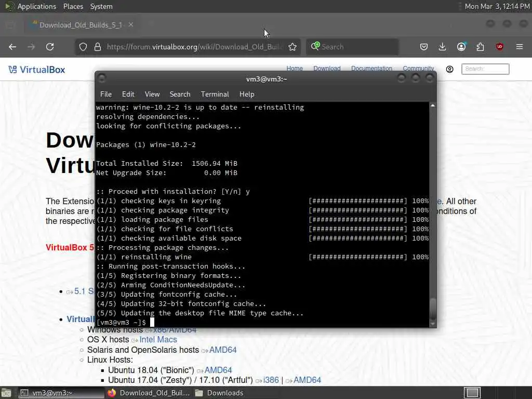This screenshot has height=399, width=532.
Task: Open the Places menu in top panel
Action: [73, 6]
